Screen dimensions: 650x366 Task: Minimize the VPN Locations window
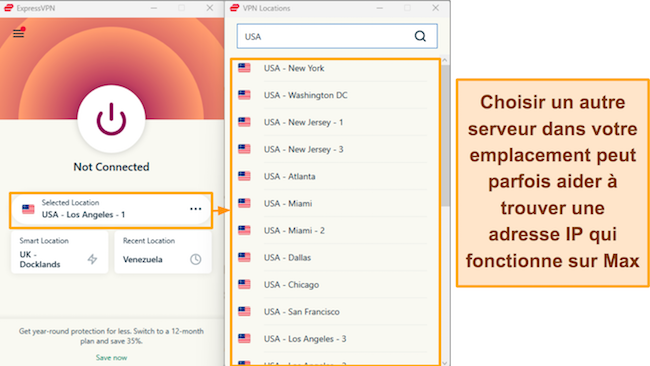[379, 8]
